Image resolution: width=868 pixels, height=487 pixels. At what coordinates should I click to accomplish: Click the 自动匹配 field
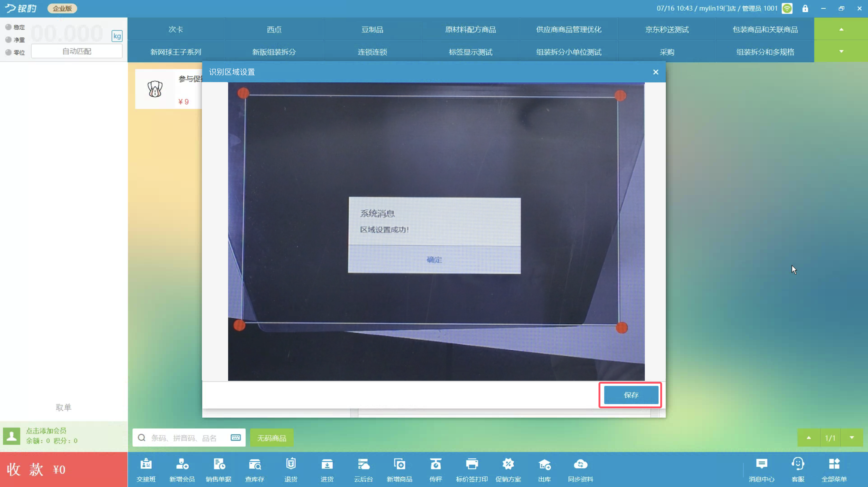click(77, 51)
